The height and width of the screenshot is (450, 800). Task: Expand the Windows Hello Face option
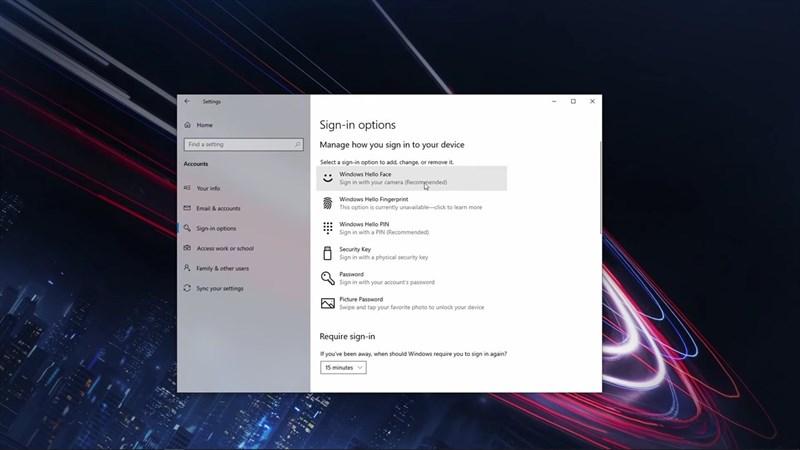[412, 178]
